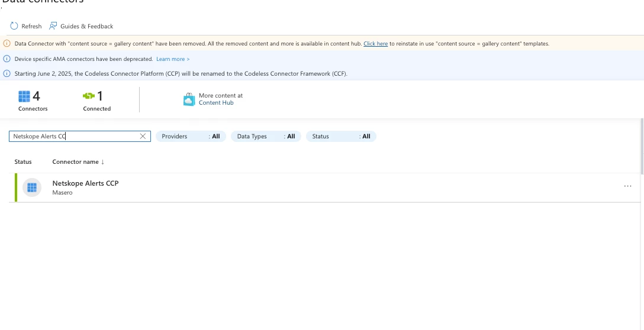Sort by the Connector name column header

(x=76, y=161)
